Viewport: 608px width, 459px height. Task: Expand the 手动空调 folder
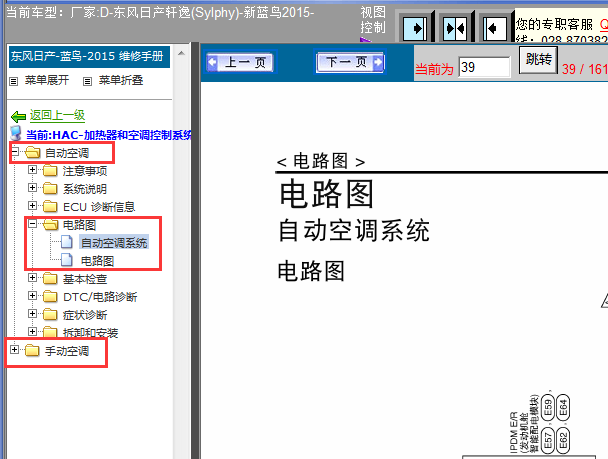(x=14, y=350)
